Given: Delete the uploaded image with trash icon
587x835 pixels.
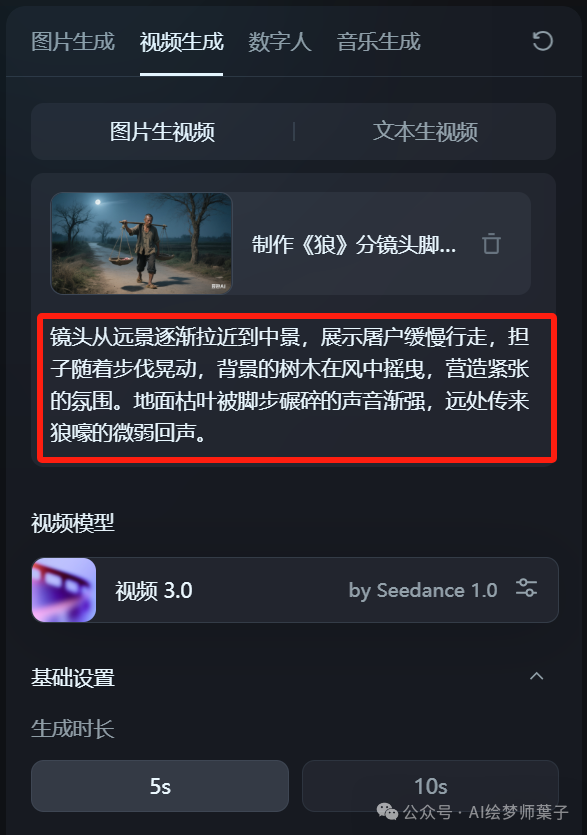Looking at the screenshot, I should [x=491, y=244].
